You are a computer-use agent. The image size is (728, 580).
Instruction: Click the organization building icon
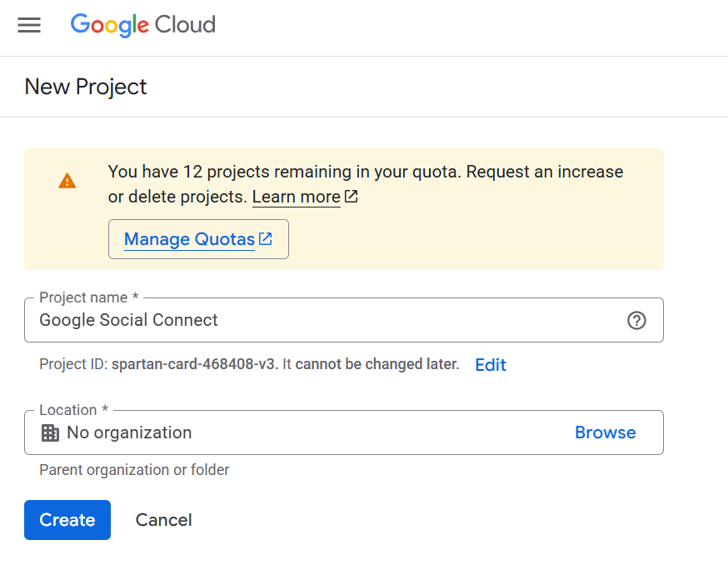click(50, 432)
